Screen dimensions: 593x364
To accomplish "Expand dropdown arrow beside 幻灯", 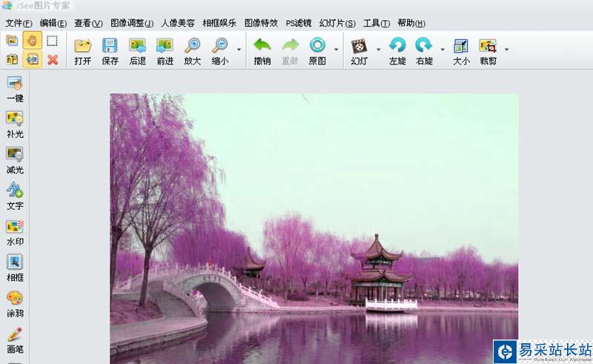I will [x=378, y=50].
